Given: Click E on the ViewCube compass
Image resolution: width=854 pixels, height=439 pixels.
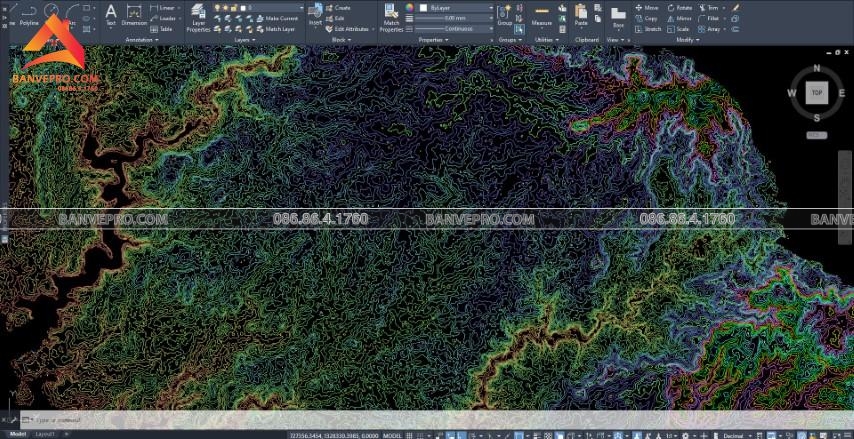Looking at the screenshot, I should pyautogui.click(x=842, y=93).
